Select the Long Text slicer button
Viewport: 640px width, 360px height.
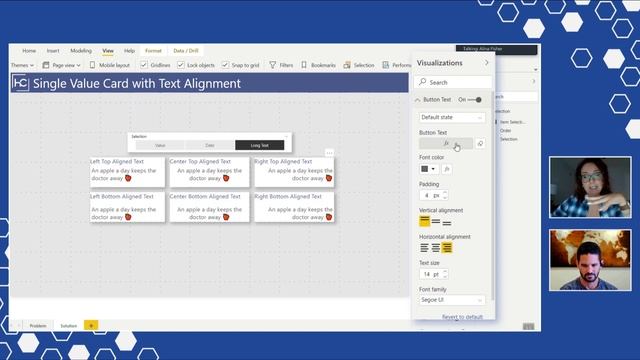(260, 145)
